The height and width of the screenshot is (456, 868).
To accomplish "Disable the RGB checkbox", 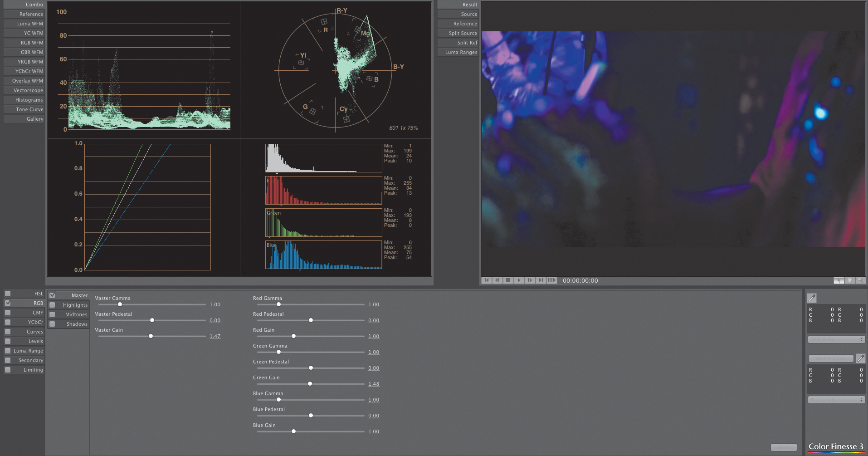I will [8, 303].
